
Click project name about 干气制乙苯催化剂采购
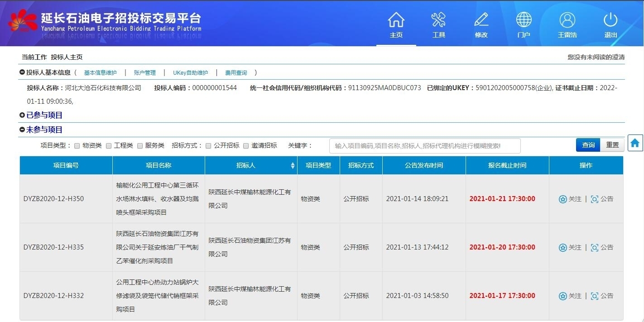click(x=157, y=247)
